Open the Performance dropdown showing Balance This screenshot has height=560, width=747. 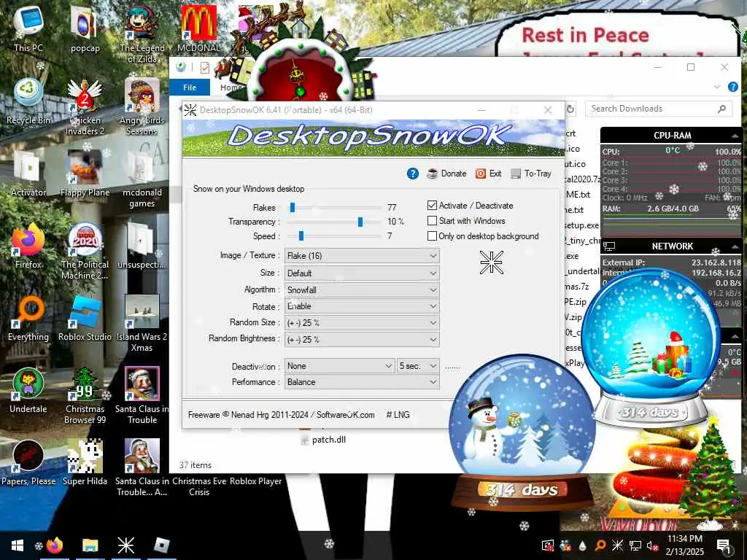coord(362,382)
